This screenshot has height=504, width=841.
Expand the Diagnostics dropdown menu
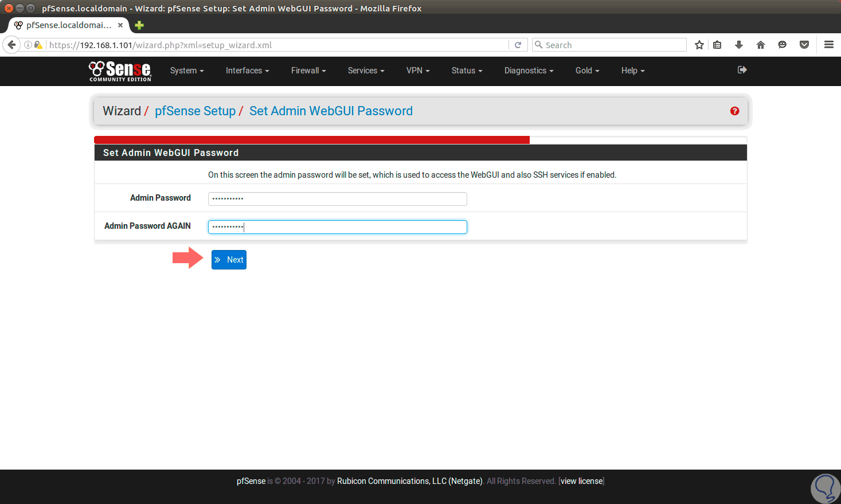[x=529, y=71]
